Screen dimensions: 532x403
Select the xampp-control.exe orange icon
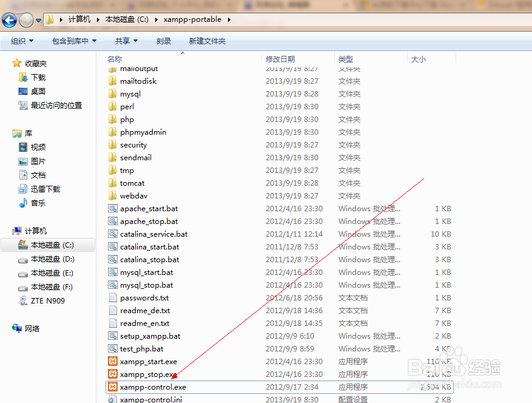113,387
